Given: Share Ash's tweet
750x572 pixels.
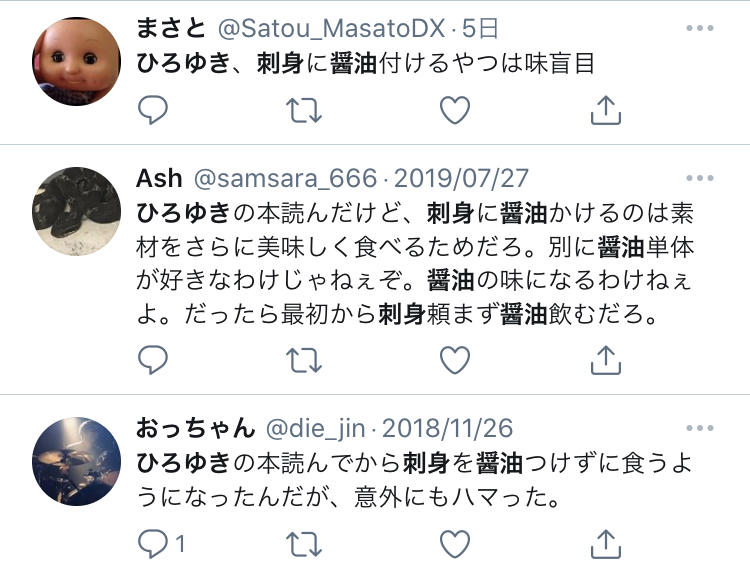Looking at the screenshot, I should tap(606, 360).
